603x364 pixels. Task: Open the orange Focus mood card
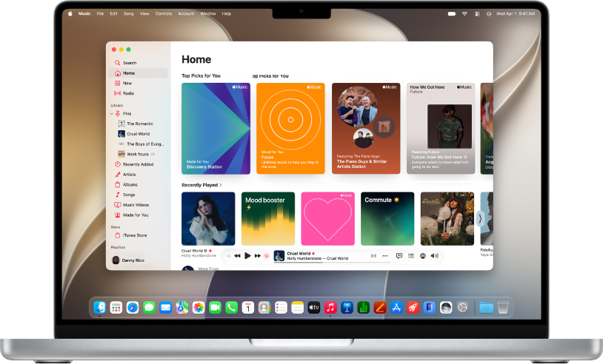290,128
